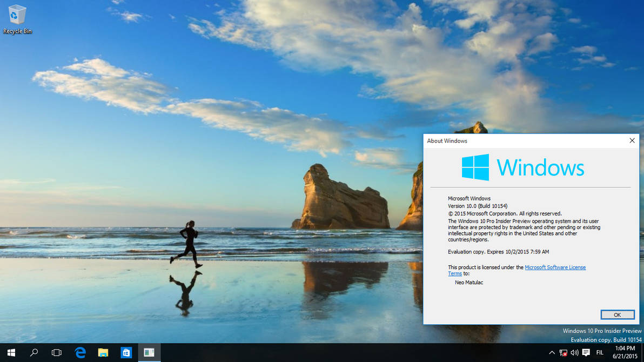Viewport: 644px width, 362px height.
Task: Open the Recycle Bin desktop icon
Action: [x=17, y=19]
